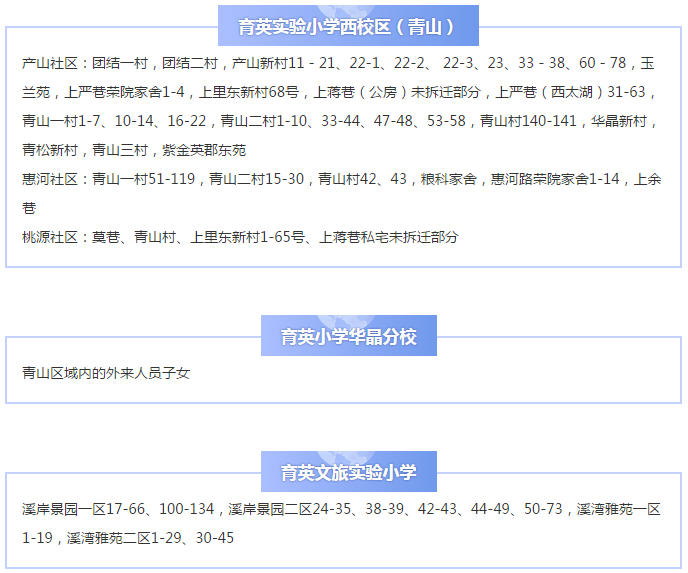Click the 育英文旅实验小学 heading banner
This screenshot has width=688, height=573.
349,472
